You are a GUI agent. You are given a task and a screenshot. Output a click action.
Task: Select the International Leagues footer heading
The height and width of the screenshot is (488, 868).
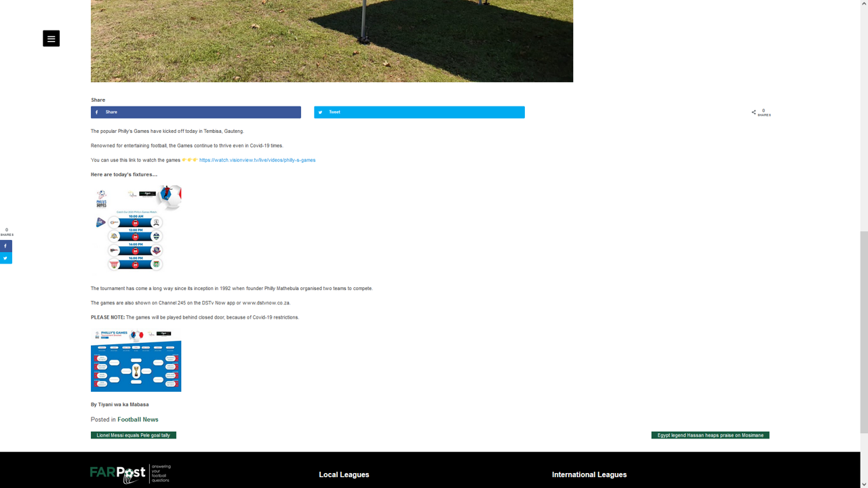pyautogui.click(x=589, y=475)
